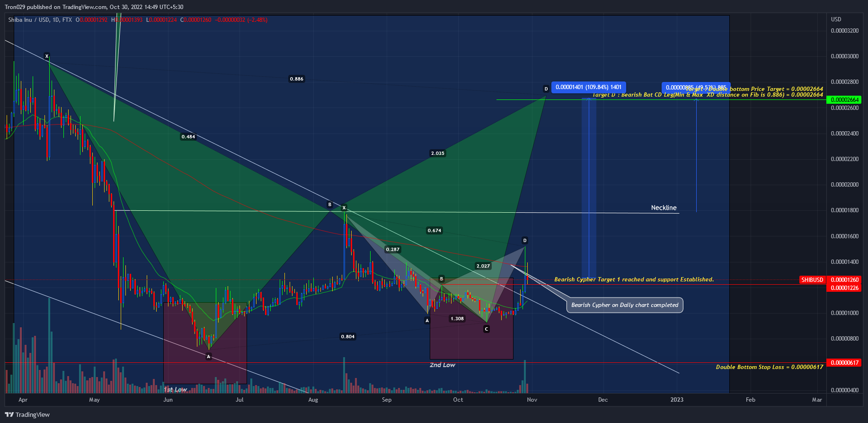Click the Nov label on time axis

click(532, 400)
